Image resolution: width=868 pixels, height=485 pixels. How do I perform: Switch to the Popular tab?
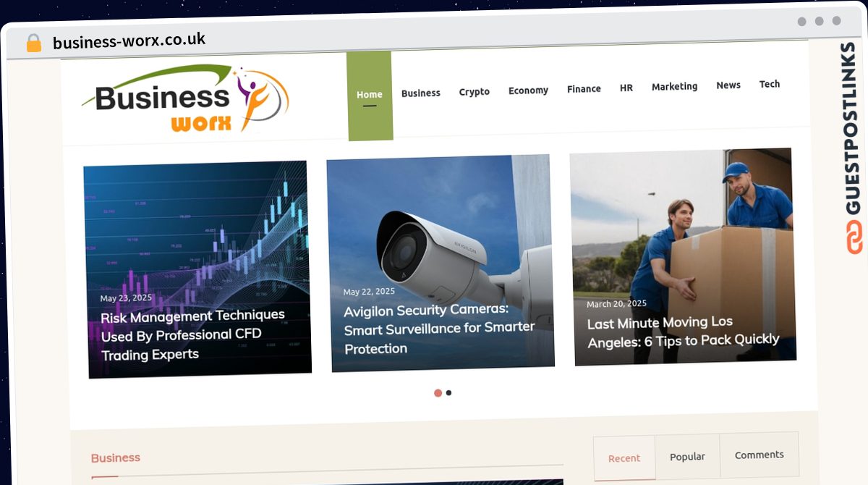click(687, 457)
